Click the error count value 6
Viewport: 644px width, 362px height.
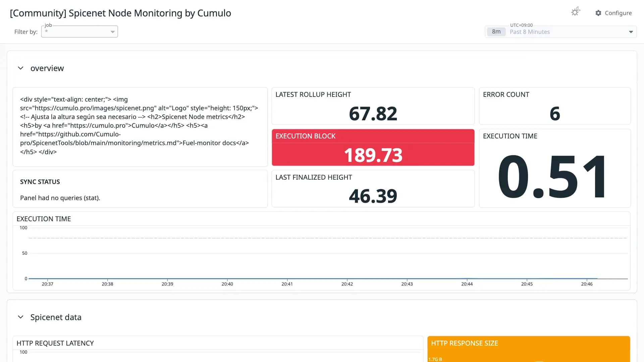(x=555, y=114)
